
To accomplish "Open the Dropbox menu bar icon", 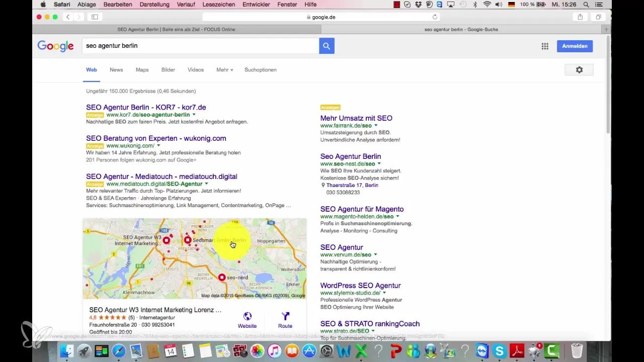I will [419, 5].
